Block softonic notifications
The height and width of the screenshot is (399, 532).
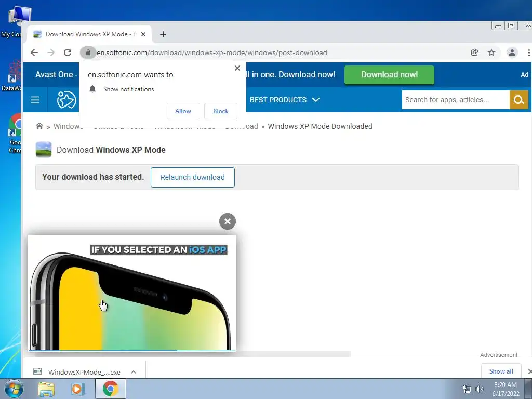(220, 111)
